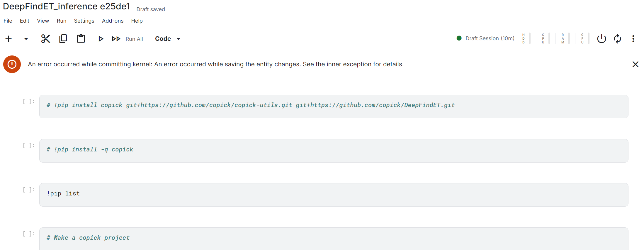644x250 pixels.
Task: Copy the selected cell
Action: click(x=63, y=39)
